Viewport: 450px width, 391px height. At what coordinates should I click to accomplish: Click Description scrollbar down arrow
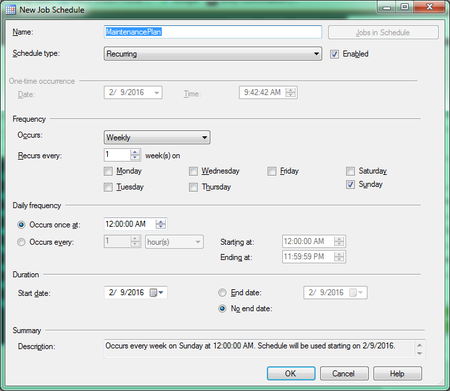pos(419,353)
